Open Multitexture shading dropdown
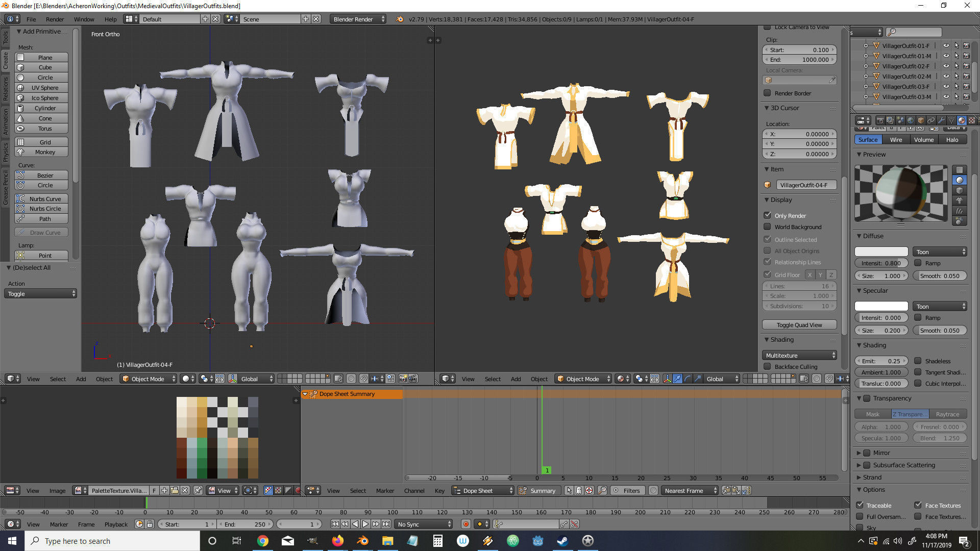The width and height of the screenshot is (980, 551). (x=799, y=355)
